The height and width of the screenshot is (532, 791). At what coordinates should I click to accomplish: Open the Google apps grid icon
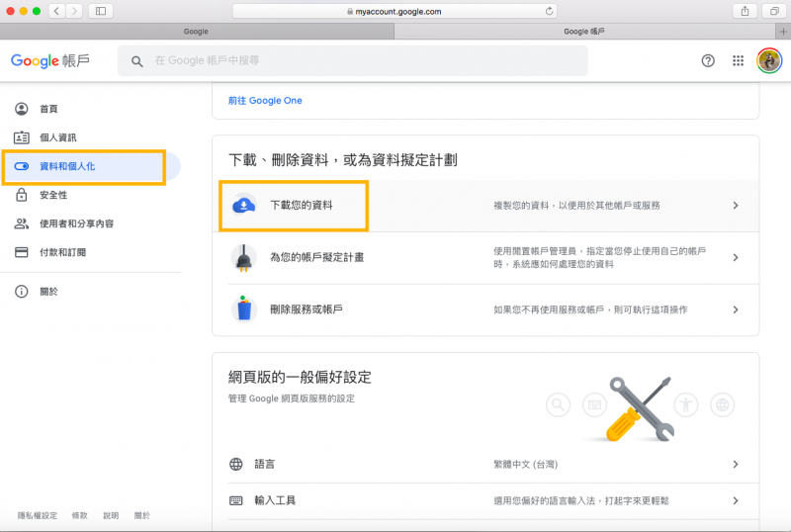coord(738,60)
